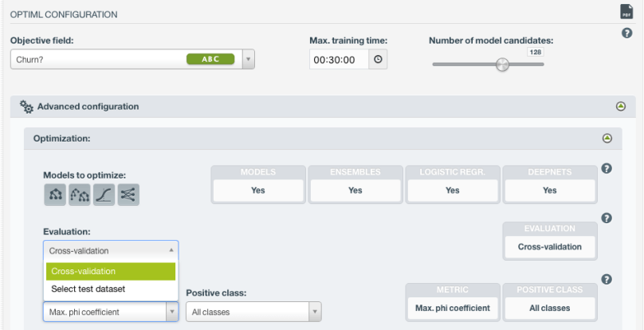The height and width of the screenshot is (330, 644).
Task: Toggle ensembles model icon
Action: [79, 194]
